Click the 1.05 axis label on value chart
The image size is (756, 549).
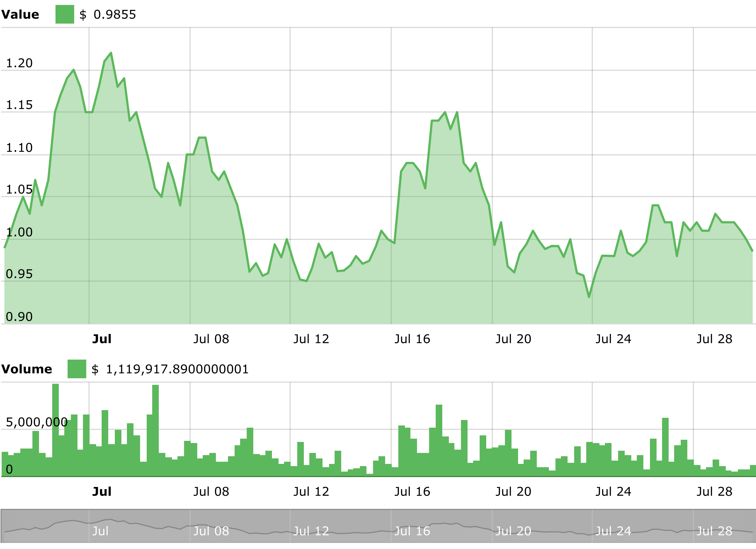(x=19, y=190)
